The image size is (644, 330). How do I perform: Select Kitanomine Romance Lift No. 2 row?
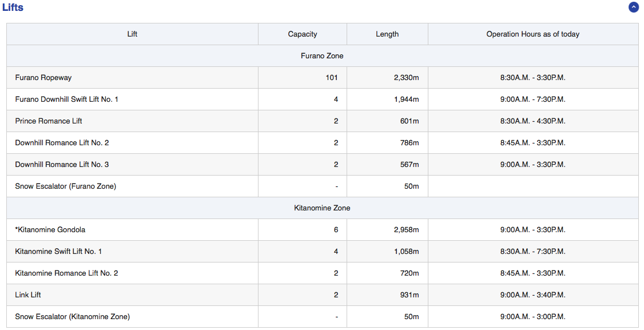66,273
